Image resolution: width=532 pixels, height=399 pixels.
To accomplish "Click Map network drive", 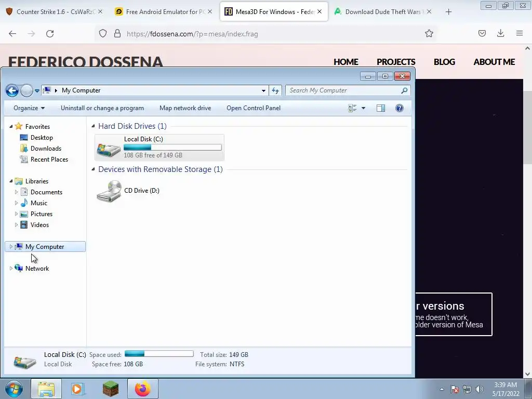I will [185, 108].
